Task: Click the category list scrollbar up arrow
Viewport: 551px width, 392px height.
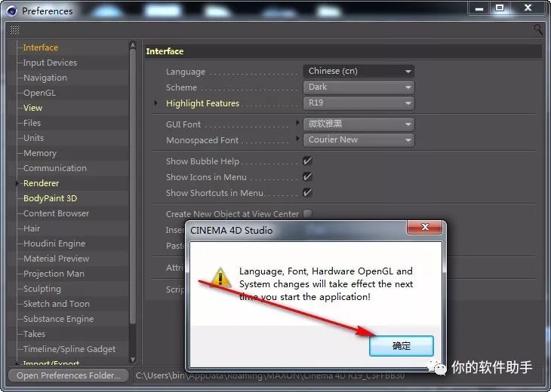Action: 133,44
